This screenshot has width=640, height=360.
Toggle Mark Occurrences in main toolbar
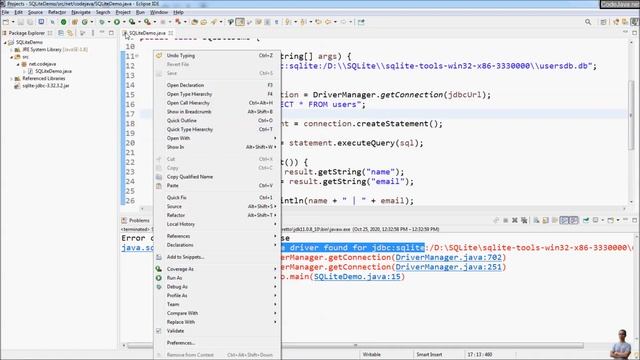click(x=240, y=22)
